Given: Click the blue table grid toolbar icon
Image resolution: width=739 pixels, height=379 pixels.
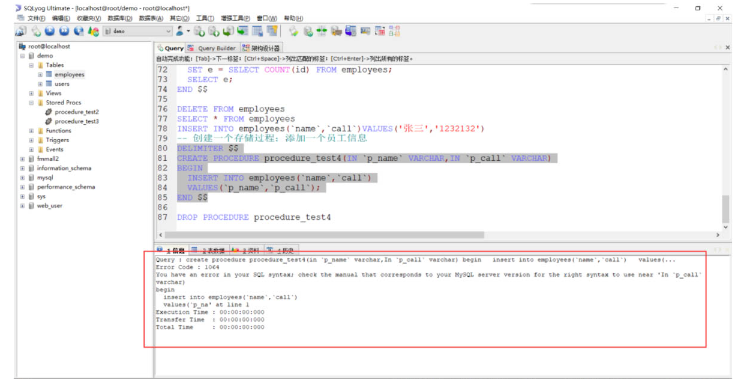Looking at the screenshot, I should click(257, 32).
